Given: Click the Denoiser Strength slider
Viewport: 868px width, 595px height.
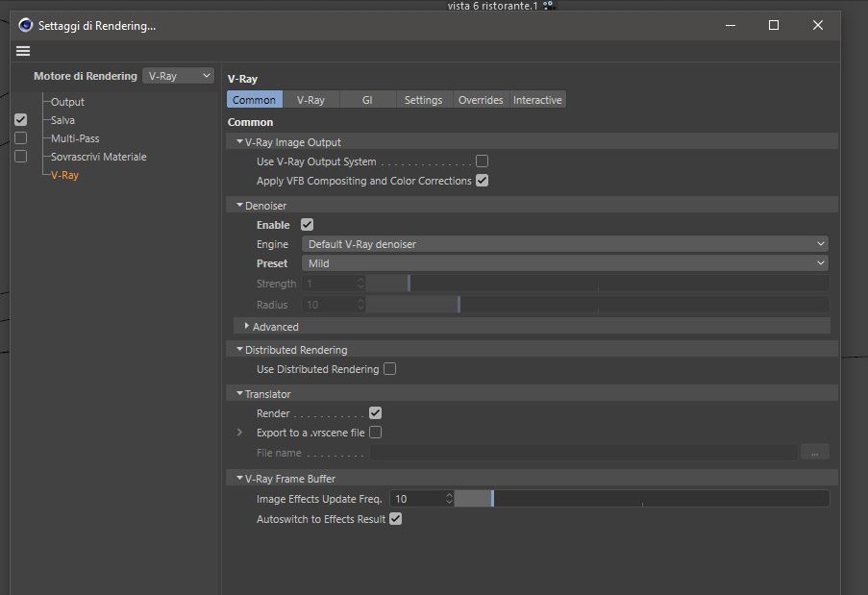Looking at the screenshot, I should 598,284.
